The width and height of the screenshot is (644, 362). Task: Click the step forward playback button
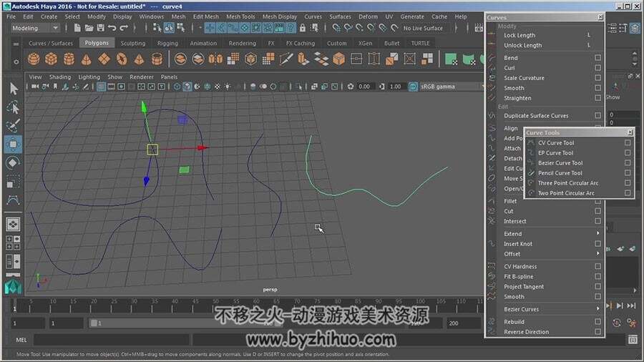(620, 305)
